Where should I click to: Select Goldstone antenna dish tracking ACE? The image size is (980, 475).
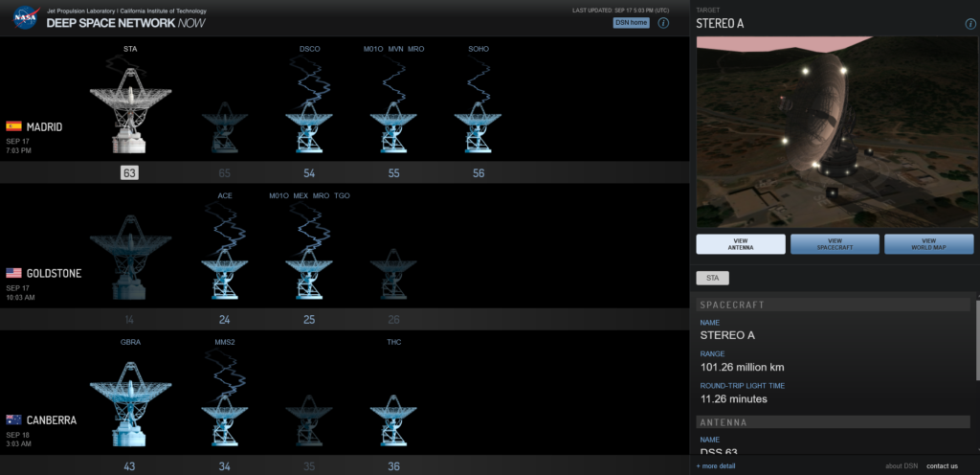pyautogui.click(x=224, y=274)
